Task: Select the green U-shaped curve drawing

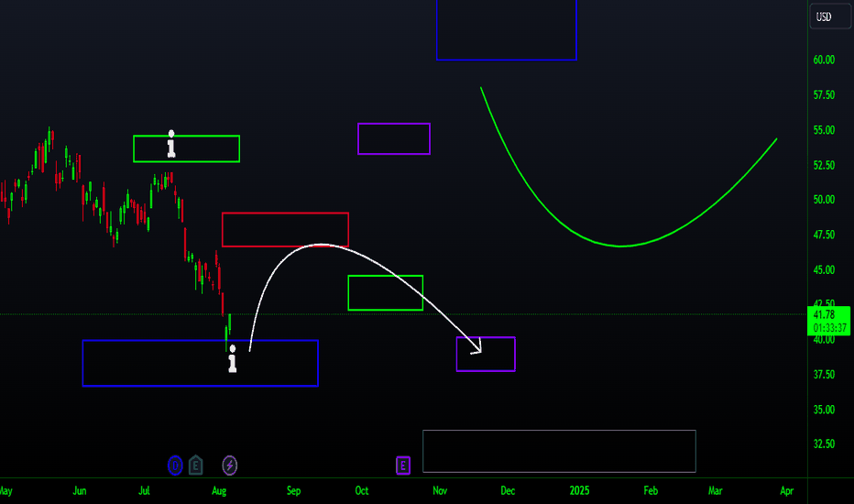Action: coord(620,247)
